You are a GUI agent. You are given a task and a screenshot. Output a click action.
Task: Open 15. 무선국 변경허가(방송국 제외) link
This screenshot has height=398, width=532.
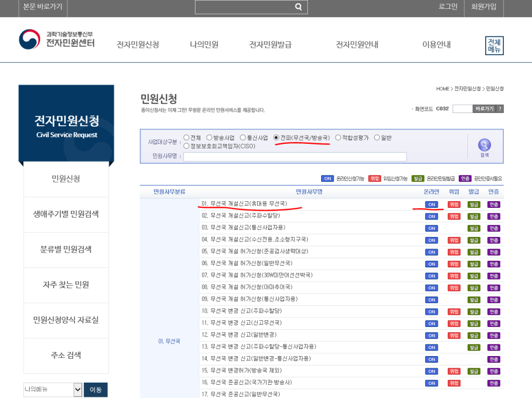coord(242,370)
